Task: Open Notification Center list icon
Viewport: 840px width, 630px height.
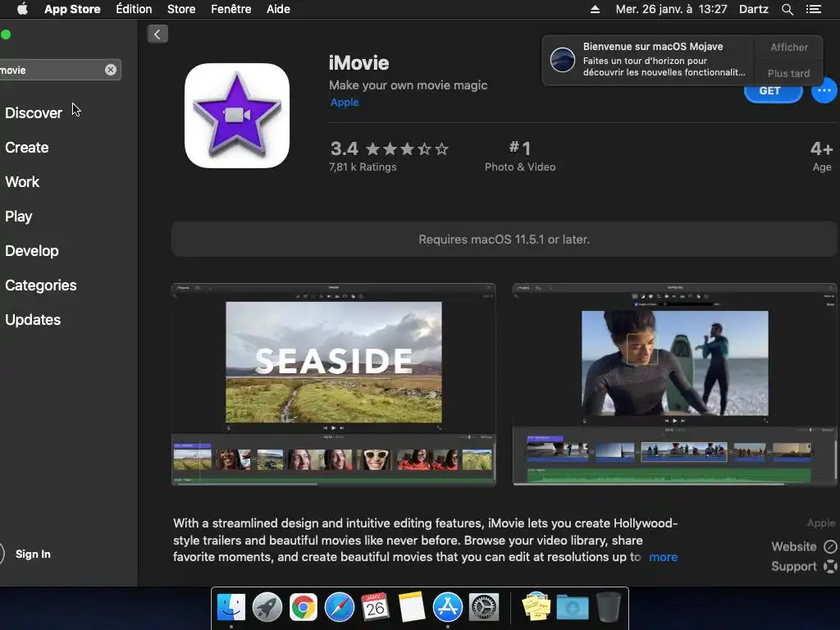Action: (x=813, y=9)
